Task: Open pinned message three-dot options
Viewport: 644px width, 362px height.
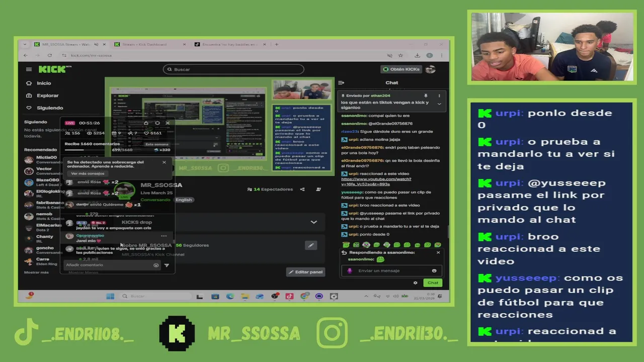Action: 439,96
